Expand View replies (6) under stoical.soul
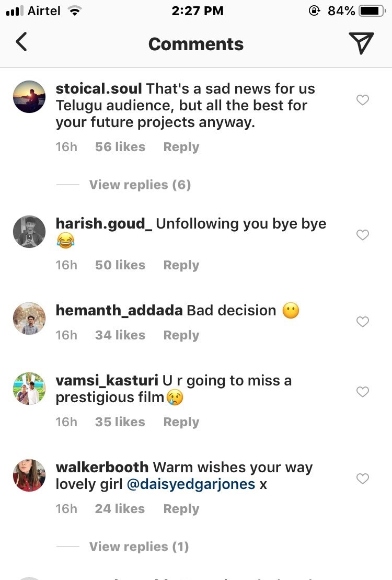 [x=140, y=185]
